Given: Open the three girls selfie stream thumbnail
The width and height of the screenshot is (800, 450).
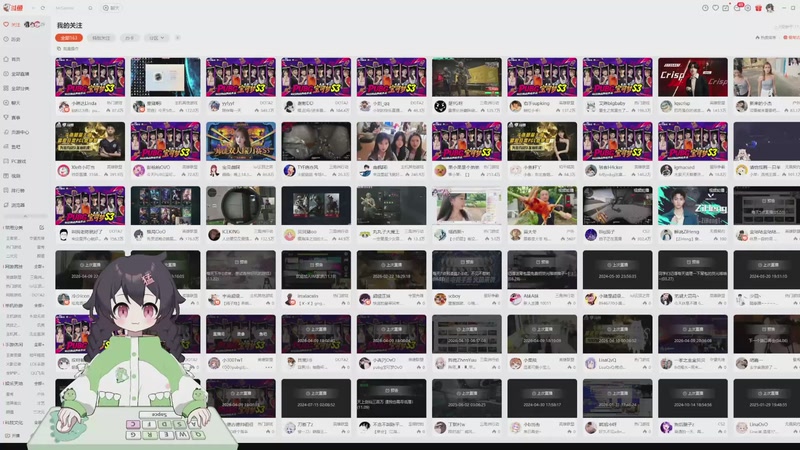Looking at the screenshot, I should click(x=391, y=141).
